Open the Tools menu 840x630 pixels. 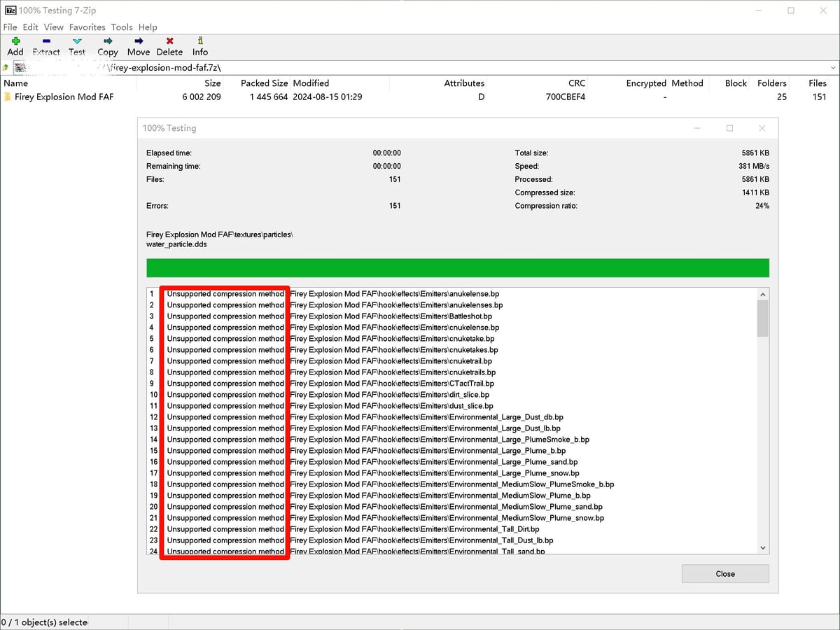(121, 27)
